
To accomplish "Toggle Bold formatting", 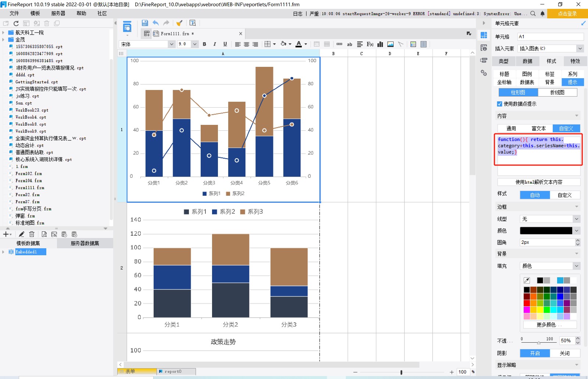I will (x=205, y=44).
